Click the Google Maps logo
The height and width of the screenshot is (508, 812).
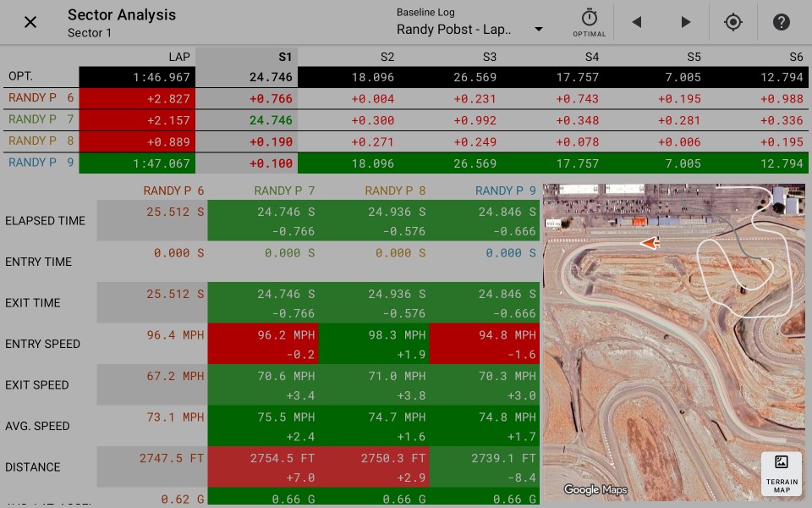click(595, 489)
